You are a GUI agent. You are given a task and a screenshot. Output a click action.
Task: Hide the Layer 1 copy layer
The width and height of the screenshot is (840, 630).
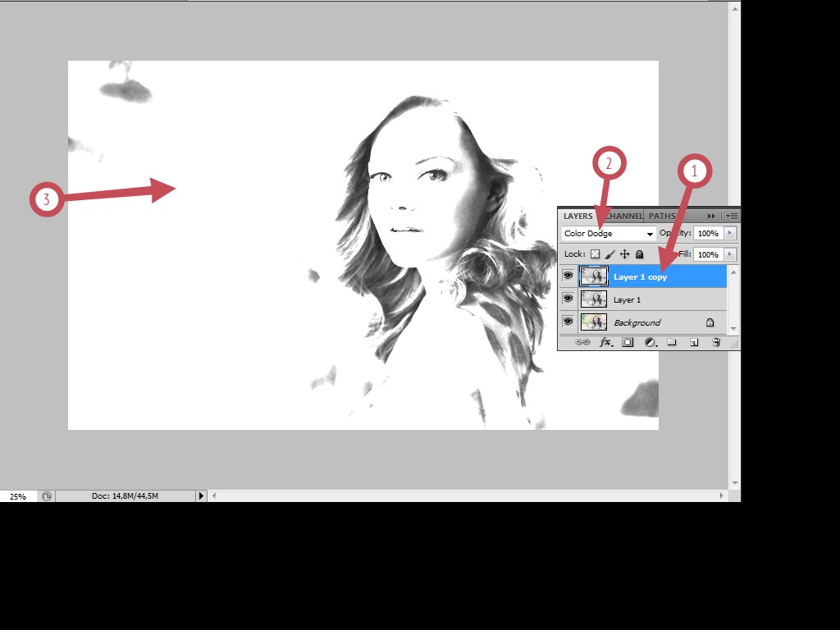(x=568, y=276)
